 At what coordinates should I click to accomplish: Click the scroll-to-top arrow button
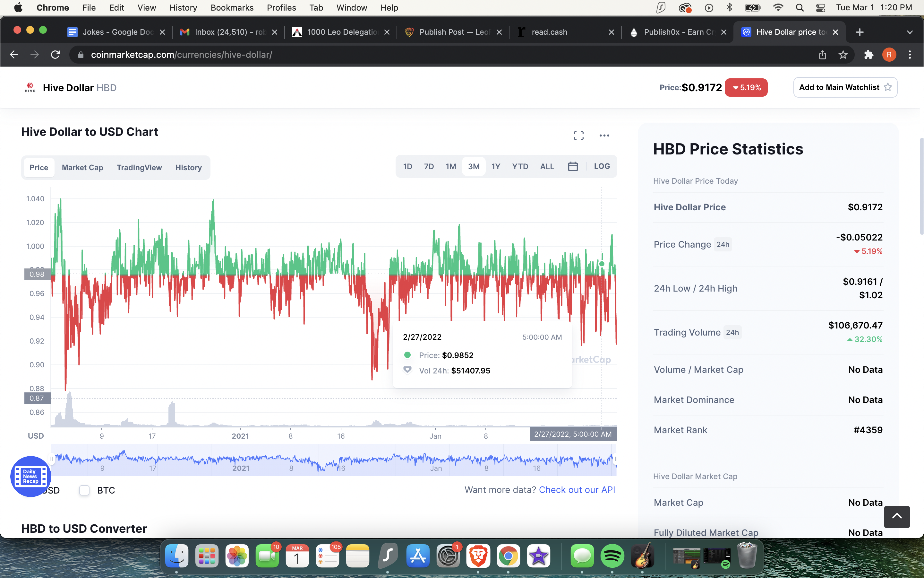897,516
